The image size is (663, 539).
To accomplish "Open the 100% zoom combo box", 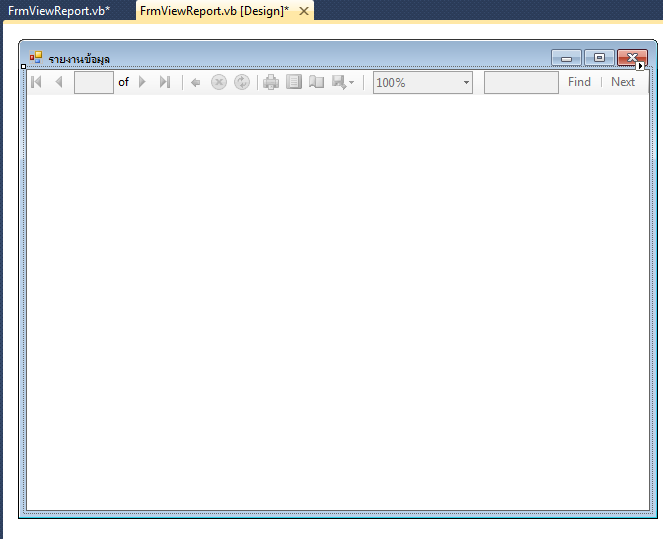I will pyautogui.click(x=423, y=82).
